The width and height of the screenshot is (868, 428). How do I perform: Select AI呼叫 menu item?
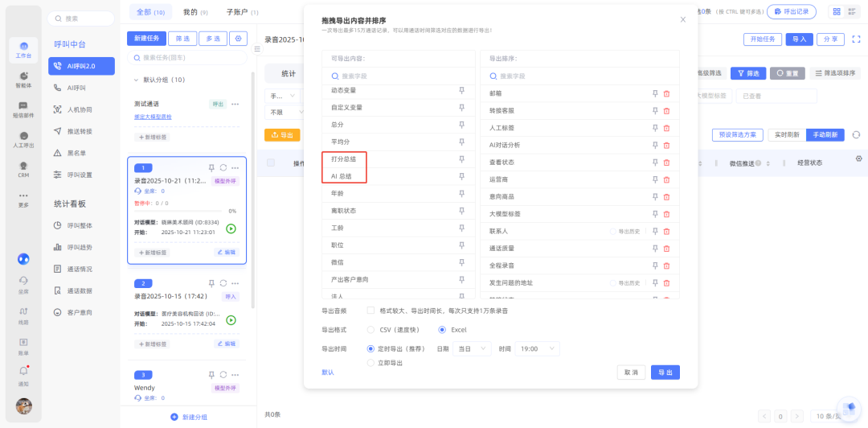pos(76,88)
